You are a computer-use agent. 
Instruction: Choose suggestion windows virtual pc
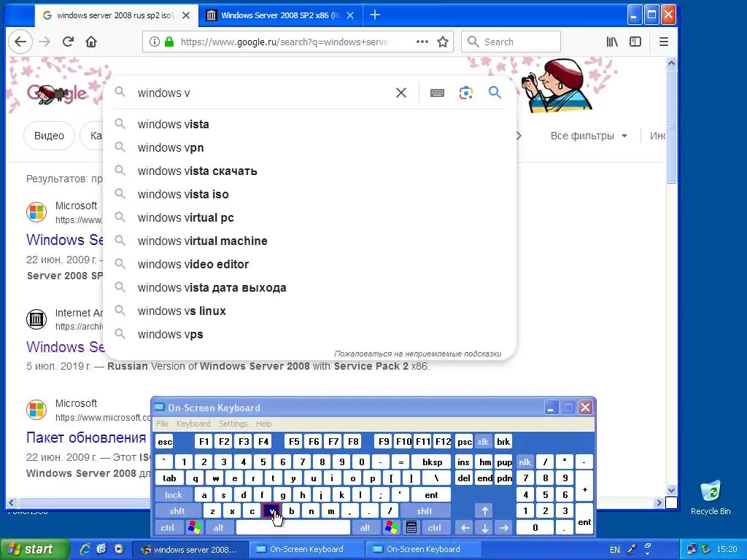309,217
